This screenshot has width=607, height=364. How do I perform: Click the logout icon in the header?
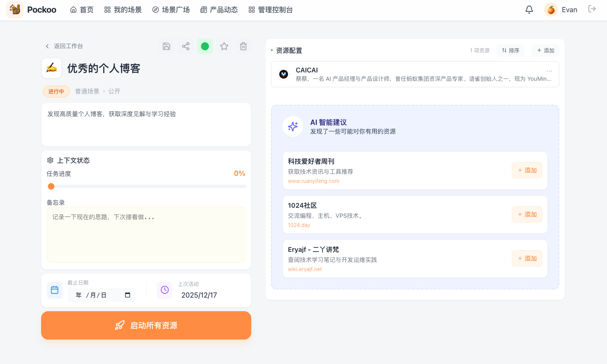coord(592,9)
